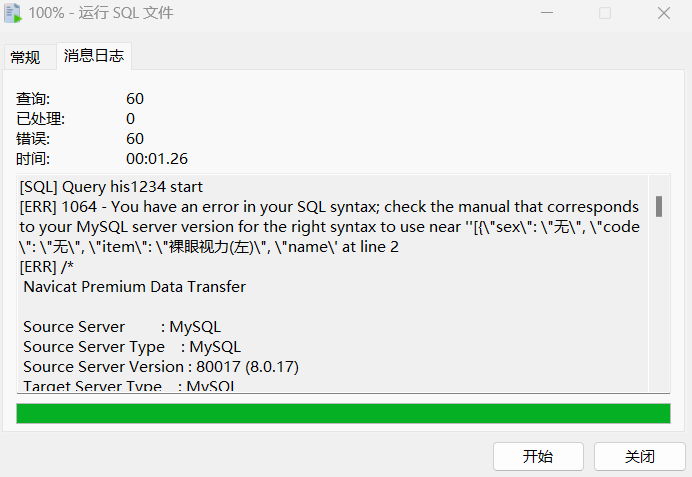Click the 查询 count value 60
The height and width of the screenshot is (477, 692).
[x=135, y=98]
